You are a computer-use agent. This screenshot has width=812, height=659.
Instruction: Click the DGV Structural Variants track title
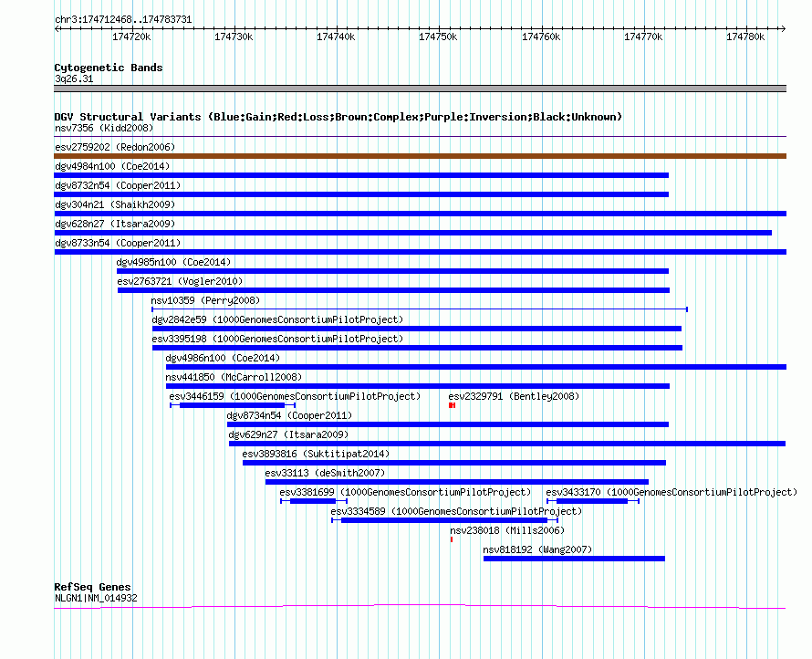point(338,117)
